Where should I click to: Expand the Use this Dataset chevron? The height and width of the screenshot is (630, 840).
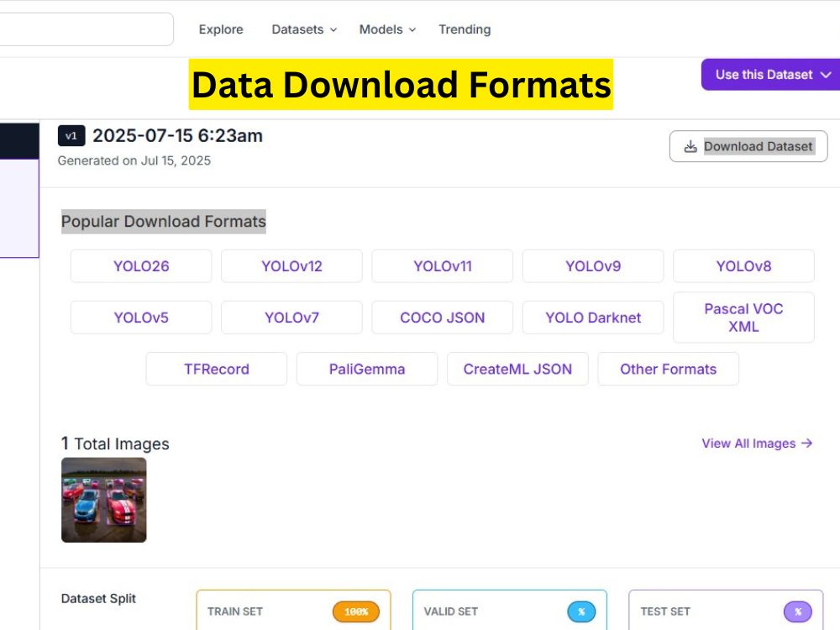(826, 75)
